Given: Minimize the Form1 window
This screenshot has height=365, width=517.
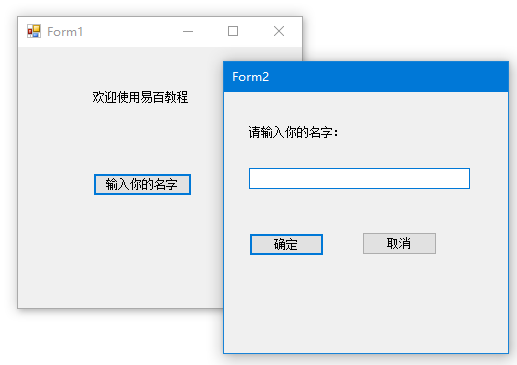Looking at the screenshot, I should point(188,32).
